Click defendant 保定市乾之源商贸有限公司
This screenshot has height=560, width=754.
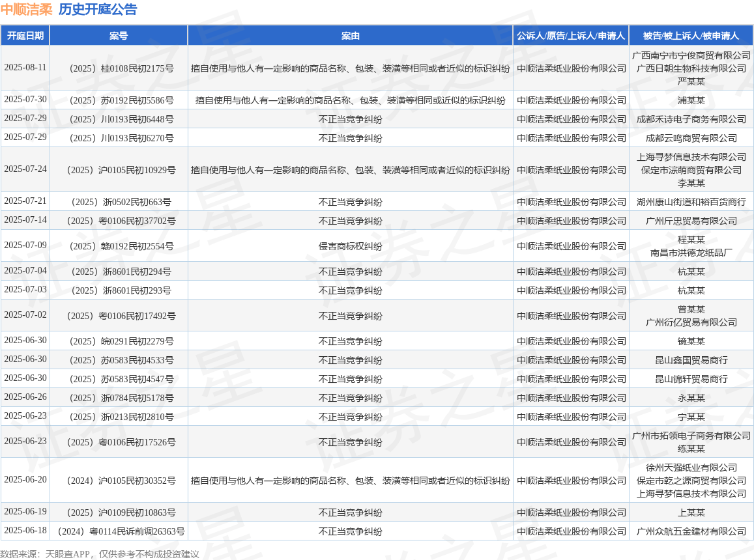point(691,480)
